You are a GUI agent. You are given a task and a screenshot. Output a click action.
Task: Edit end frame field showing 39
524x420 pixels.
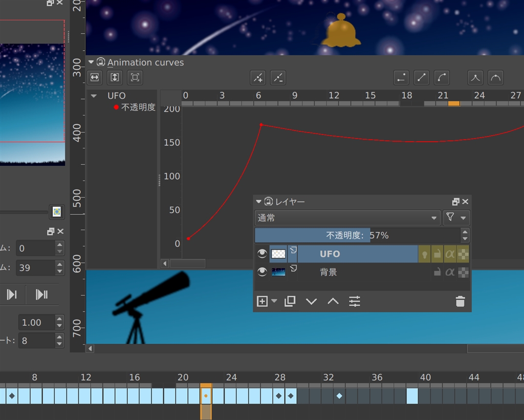click(x=35, y=268)
